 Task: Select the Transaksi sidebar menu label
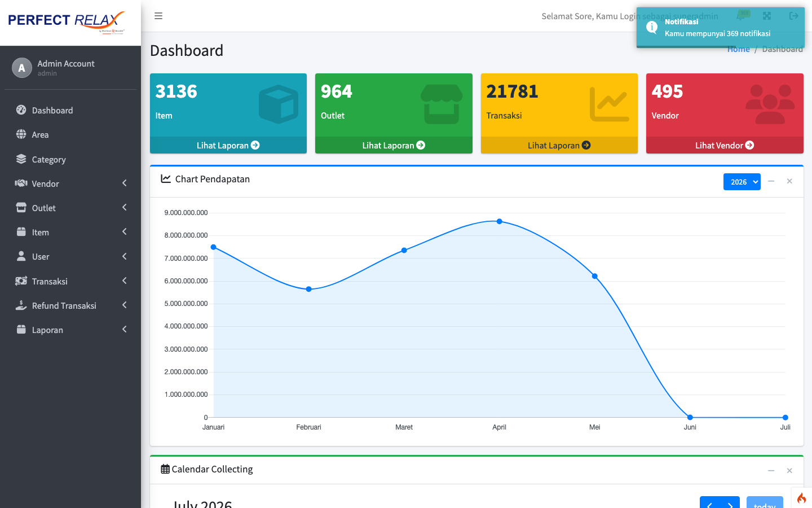tap(50, 281)
